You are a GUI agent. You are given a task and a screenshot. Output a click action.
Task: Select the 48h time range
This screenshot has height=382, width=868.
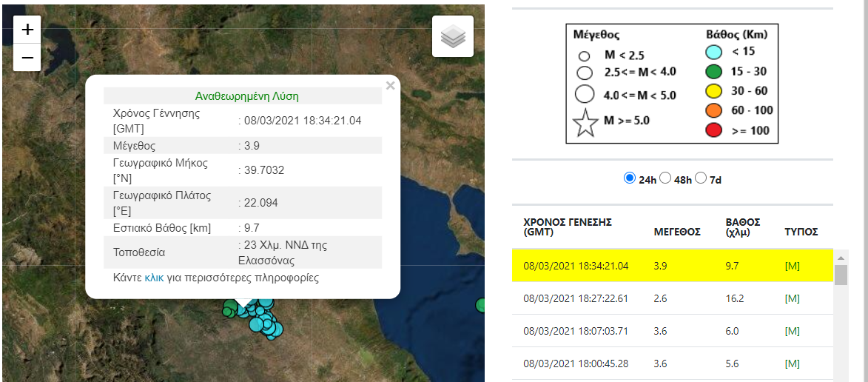(x=665, y=178)
